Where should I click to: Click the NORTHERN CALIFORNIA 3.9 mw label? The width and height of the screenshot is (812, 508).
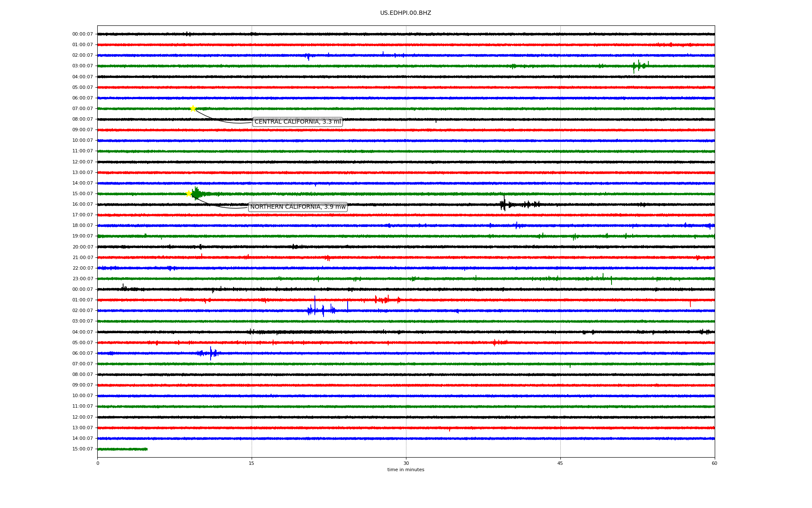point(298,207)
